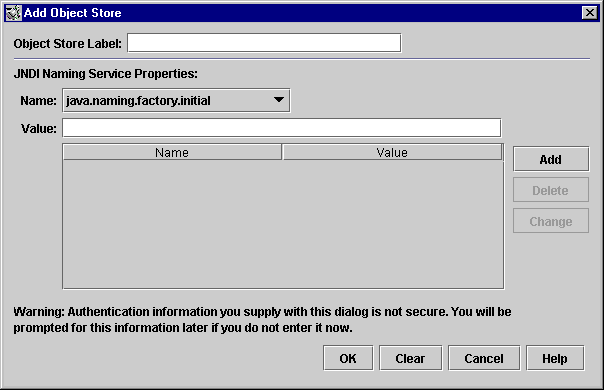
Task: Select the Name column header
Action: 172,152
